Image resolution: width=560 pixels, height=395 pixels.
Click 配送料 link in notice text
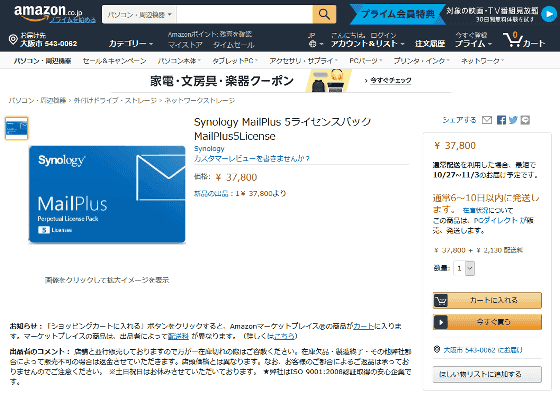point(178,336)
